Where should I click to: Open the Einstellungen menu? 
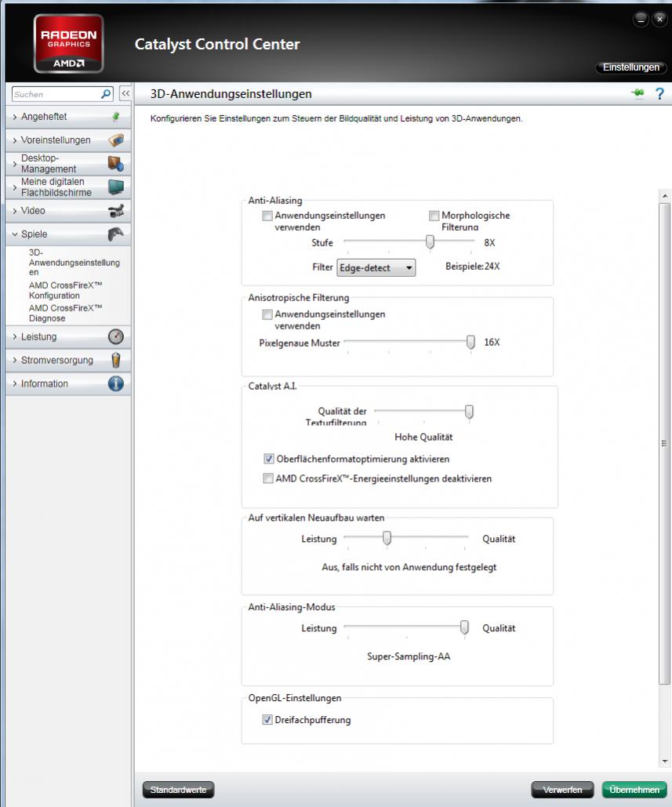(631, 67)
